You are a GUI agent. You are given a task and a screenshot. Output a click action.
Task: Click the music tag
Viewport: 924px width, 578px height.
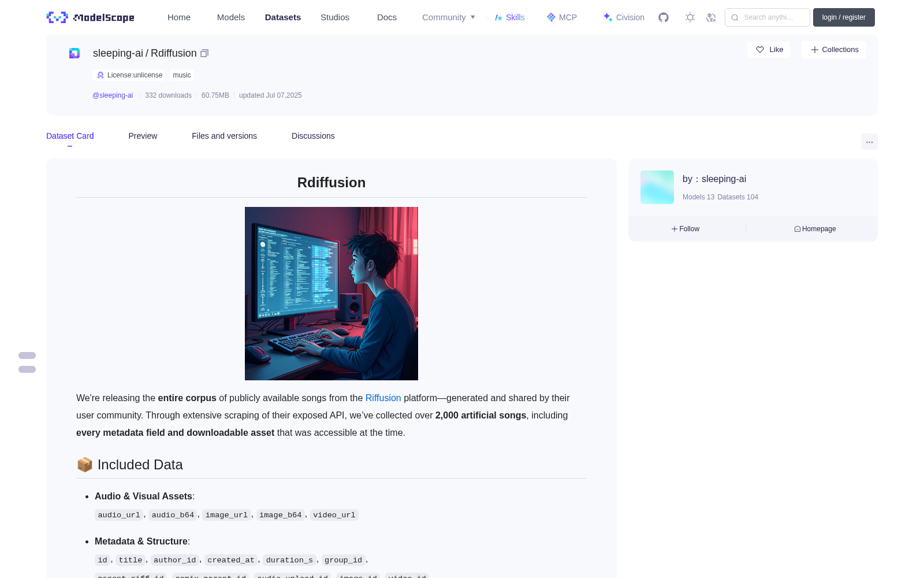182,75
